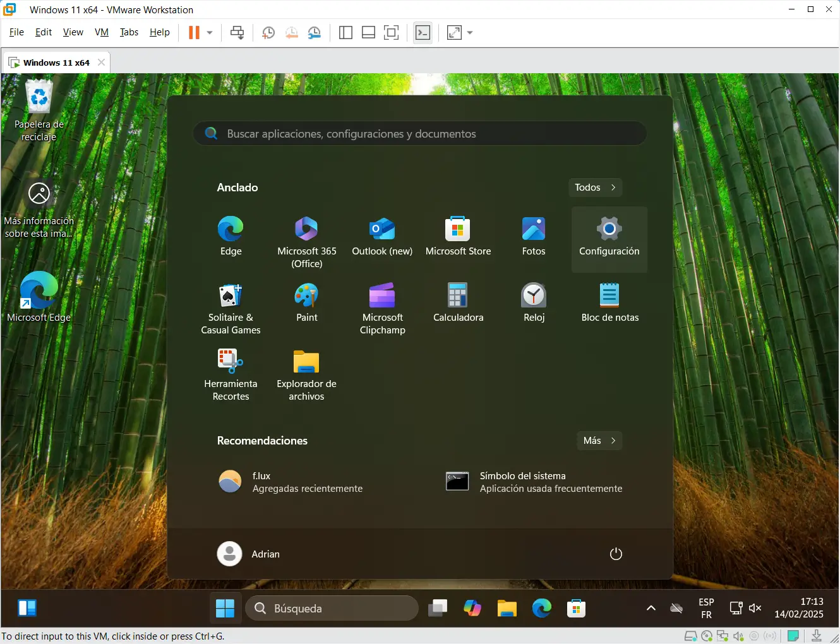Open the Edit menu
The height and width of the screenshot is (644, 840).
click(44, 32)
